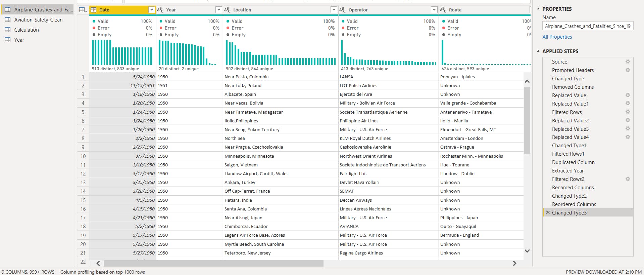Select the Aviation_Safety_Clean query
This screenshot has height=275, width=644.
(38, 19)
